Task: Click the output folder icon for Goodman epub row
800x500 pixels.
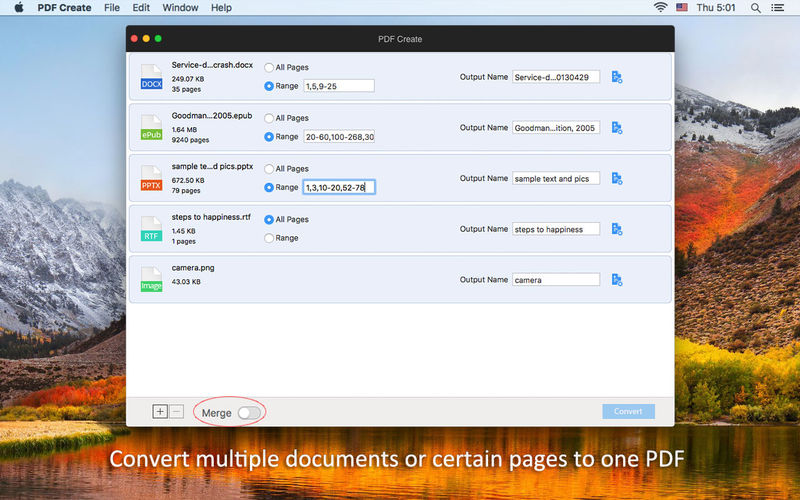Action: (x=617, y=128)
